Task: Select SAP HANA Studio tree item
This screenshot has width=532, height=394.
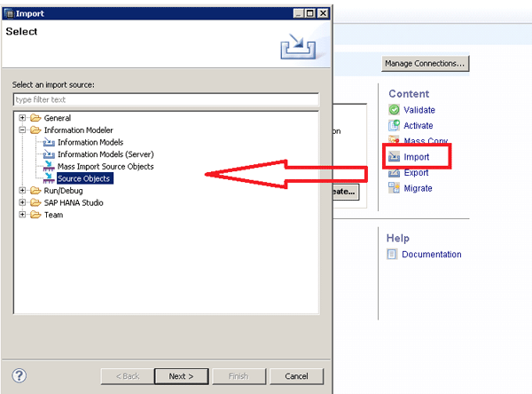Action: [x=74, y=203]
